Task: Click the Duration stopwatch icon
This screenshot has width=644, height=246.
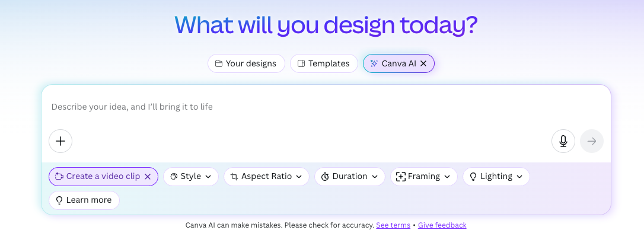Action: [x=325, y=177]
